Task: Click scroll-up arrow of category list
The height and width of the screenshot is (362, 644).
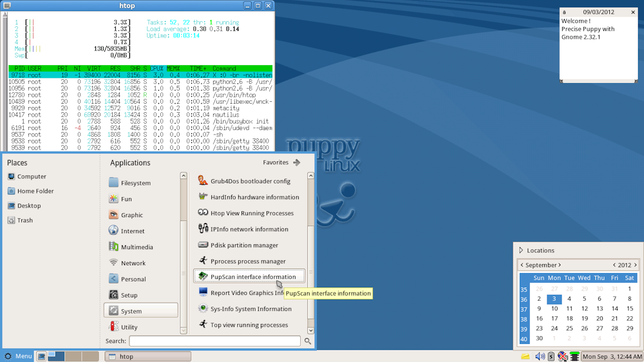Action: 184,176
